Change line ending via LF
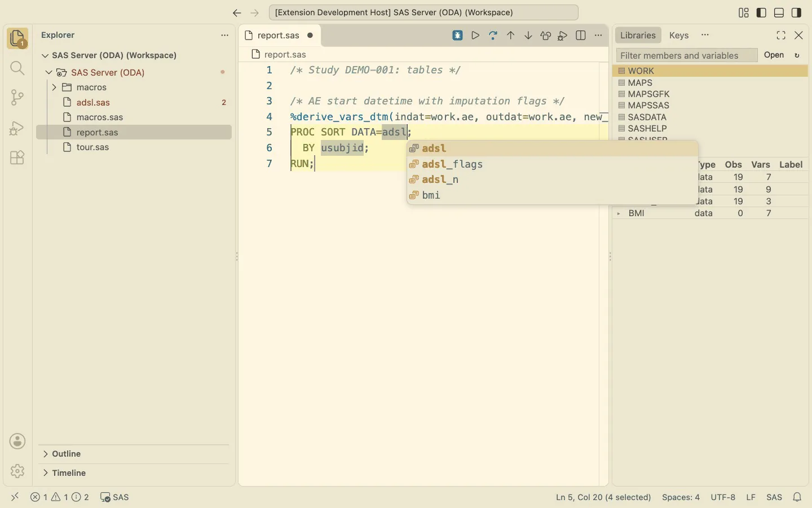 click(x=751, y=497)
